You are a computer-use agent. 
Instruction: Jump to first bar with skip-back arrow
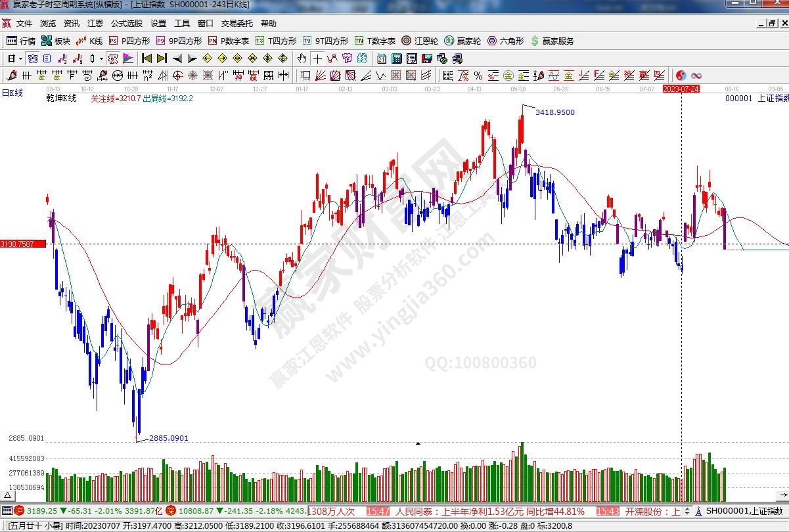tap(147, 58)
